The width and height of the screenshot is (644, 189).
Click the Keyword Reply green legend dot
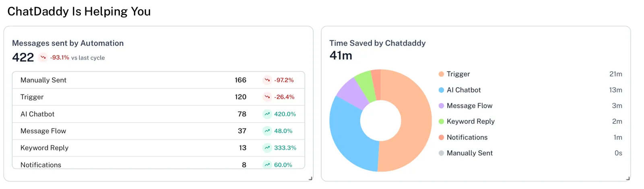point(441,121)
